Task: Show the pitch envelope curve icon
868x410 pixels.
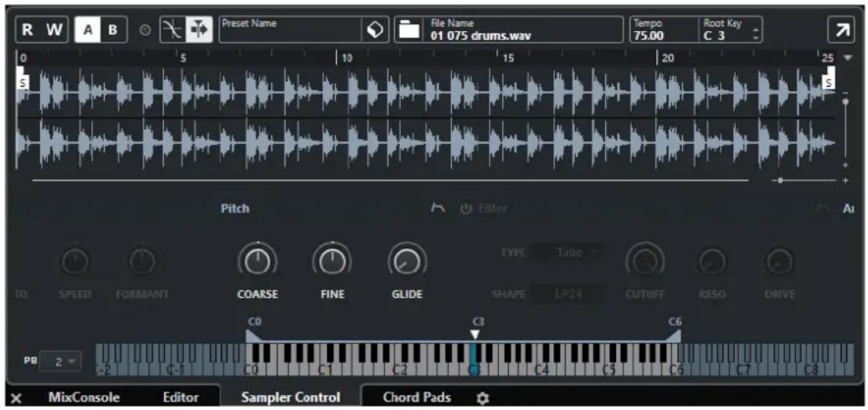Action: (x=438, y=208)
